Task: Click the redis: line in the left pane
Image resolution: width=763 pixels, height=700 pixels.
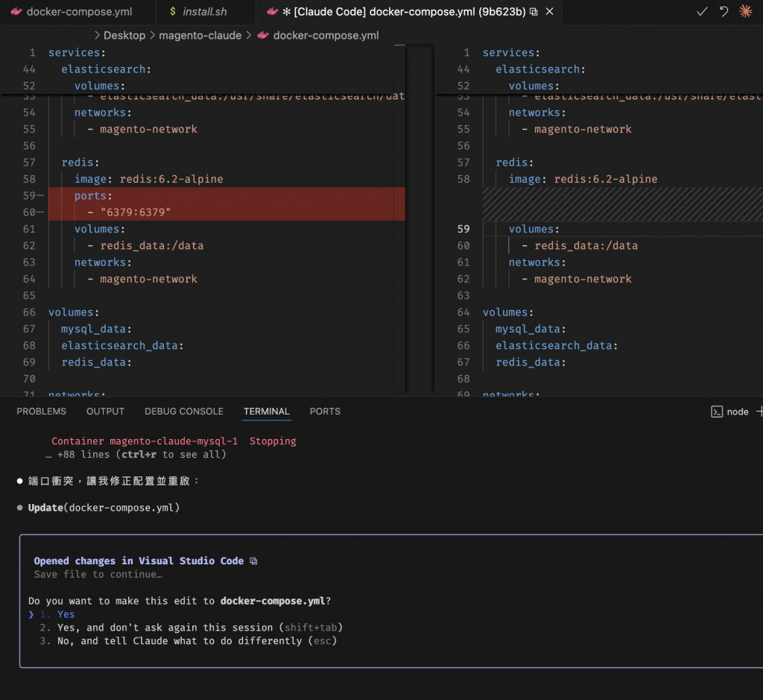Action: point(80,163)
